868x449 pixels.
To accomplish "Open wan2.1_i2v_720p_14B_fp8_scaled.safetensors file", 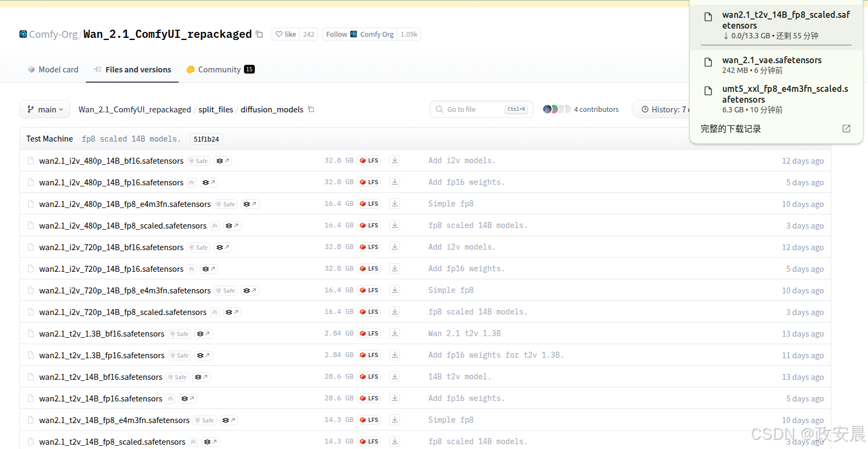I will point(123,312).
